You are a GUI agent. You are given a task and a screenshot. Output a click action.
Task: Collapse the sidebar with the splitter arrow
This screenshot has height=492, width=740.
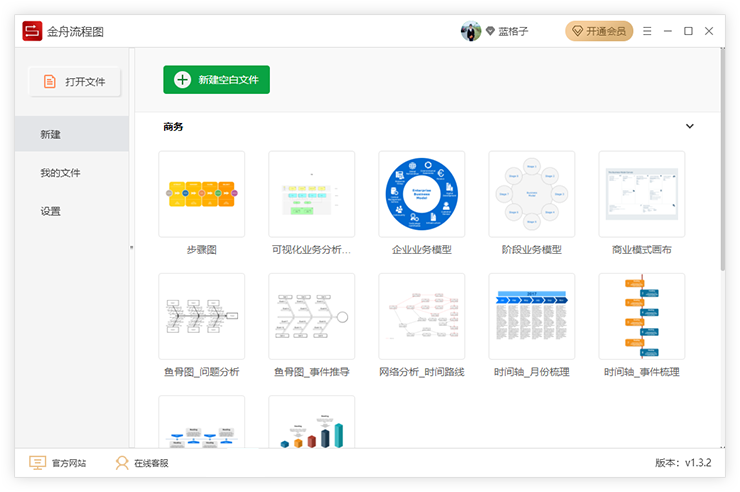(x=131, y=247)
